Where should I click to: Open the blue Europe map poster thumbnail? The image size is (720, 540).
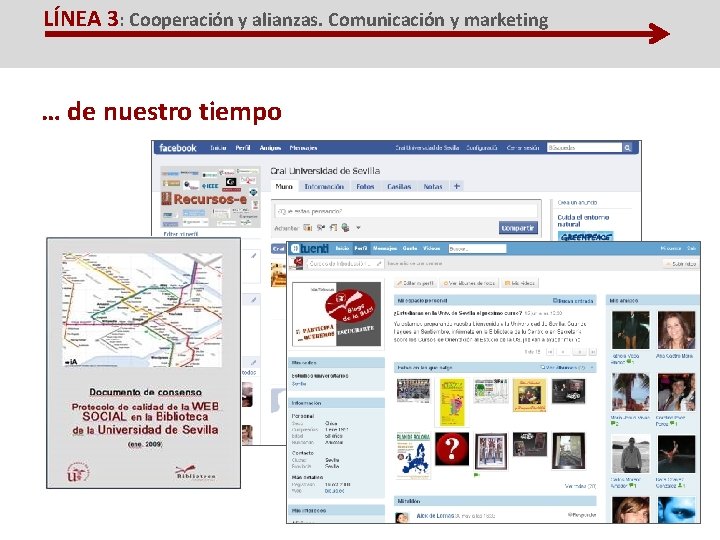(413, 455)
